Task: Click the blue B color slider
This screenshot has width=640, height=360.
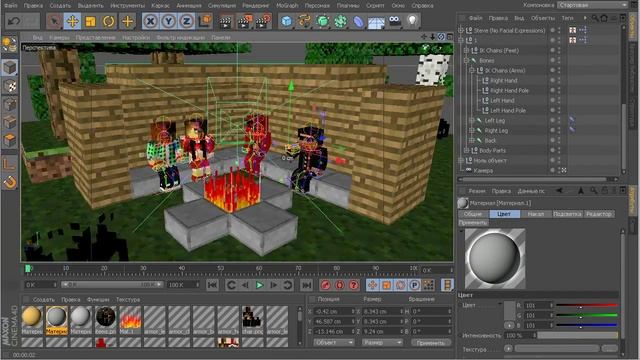Action: (x=587, y=325)
